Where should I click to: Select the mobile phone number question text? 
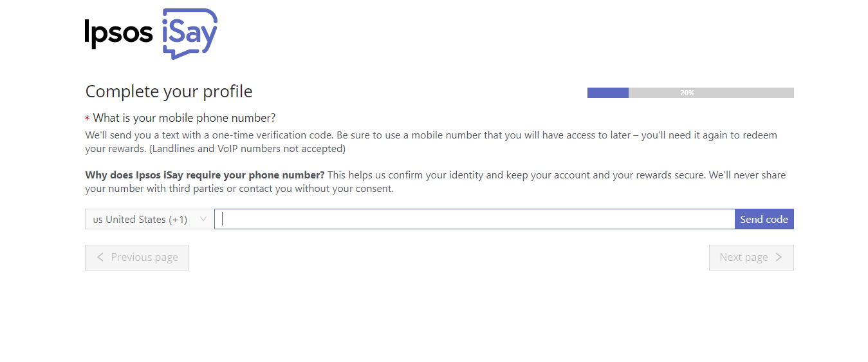tap(184, 118)
